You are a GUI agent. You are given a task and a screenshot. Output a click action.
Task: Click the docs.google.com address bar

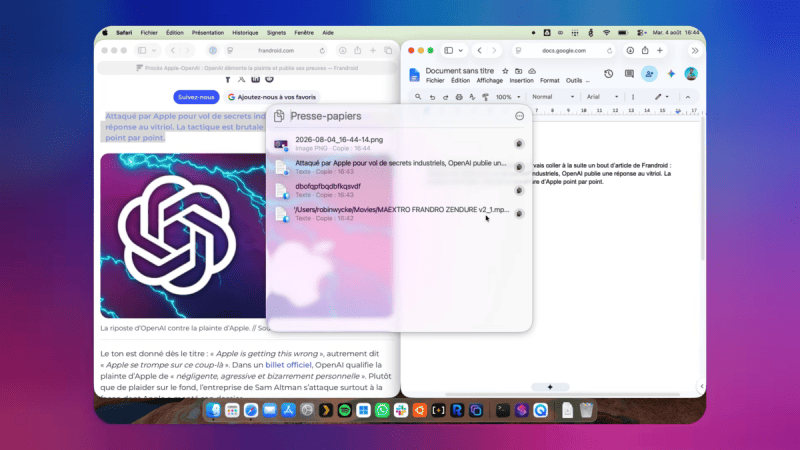point(564,51)
